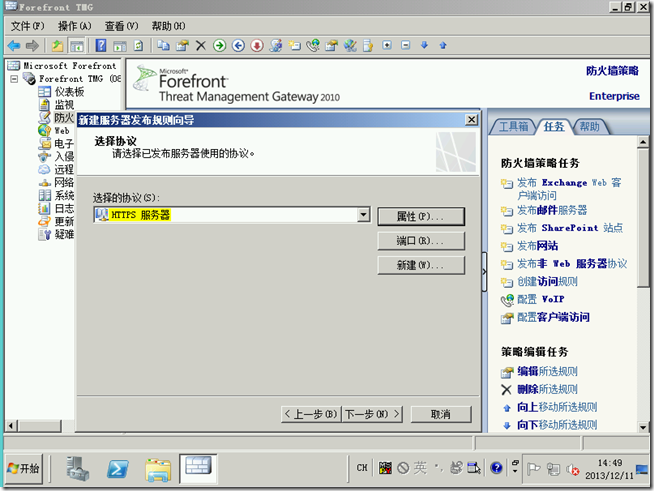This screenshot has height=491, width=654.
Task: Click the Forefront TMG firewall taskbar icon
Action: (198, 468)
